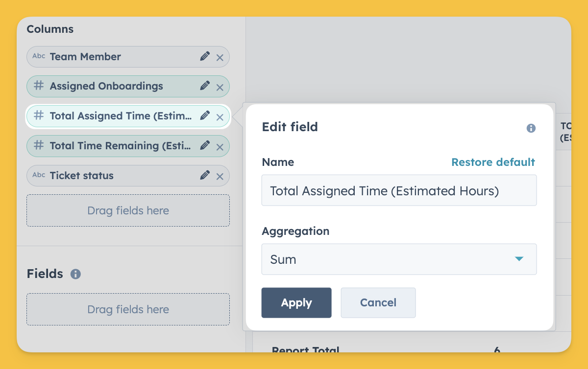588x369 pixels.
Task: Remove the Ticket status column
Action: (x=220, y=177)
